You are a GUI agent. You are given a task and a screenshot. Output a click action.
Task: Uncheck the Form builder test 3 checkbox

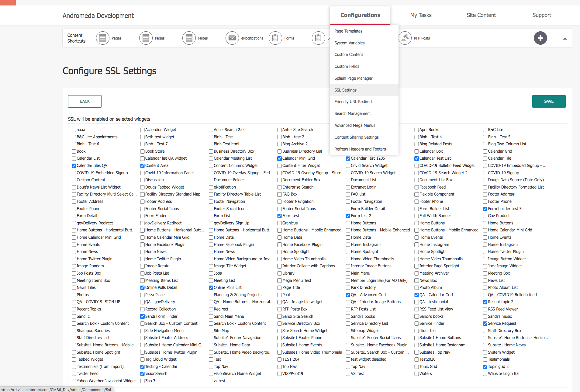(485, 209)
